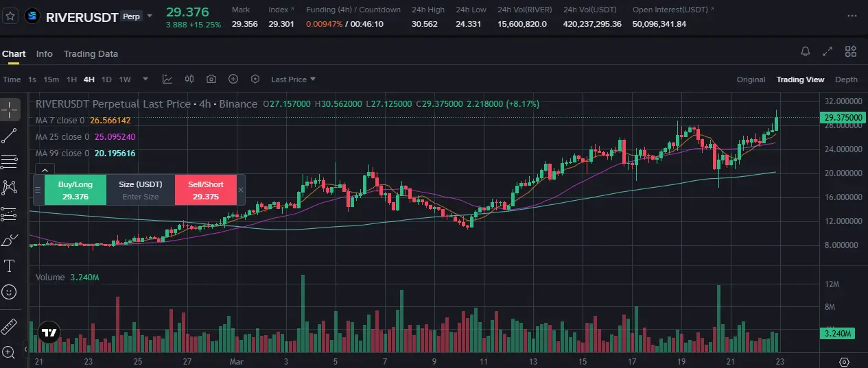
Task: Open the emoji sticker tool
Action: pos(10,292)
